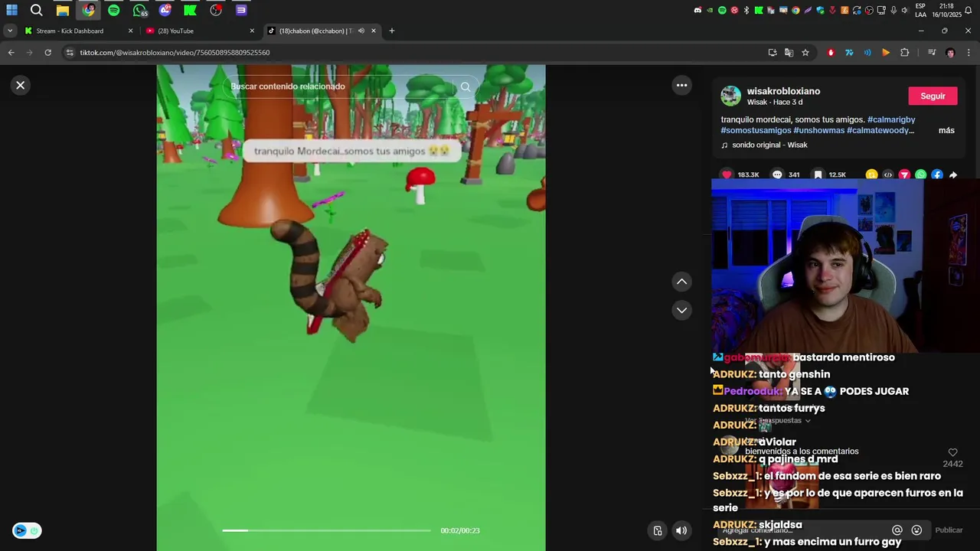The image size is (980, 551).
Task: Close the Kick Dashboard tab
Action: (x=130, y=31)
